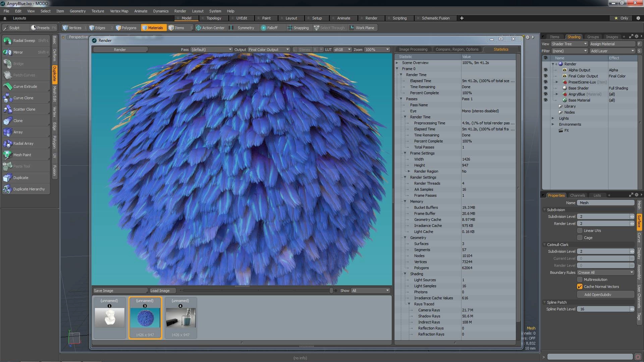Open the Action Center menu
This screenshot has width=644, height=362.
coord(210,28)
